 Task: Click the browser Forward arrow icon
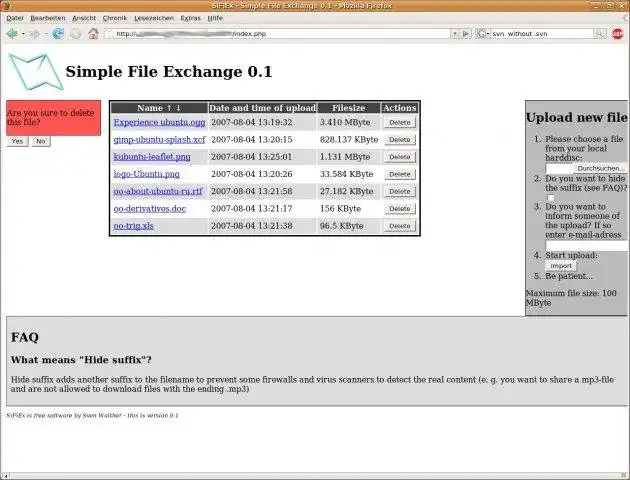[35, 34]
